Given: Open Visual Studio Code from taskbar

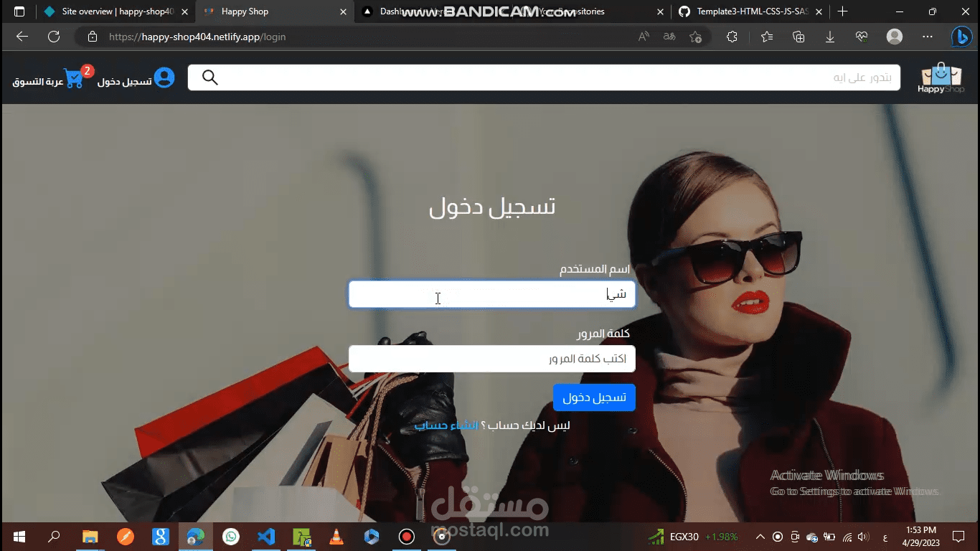Looking at the screenshot, I should (266, 537).
